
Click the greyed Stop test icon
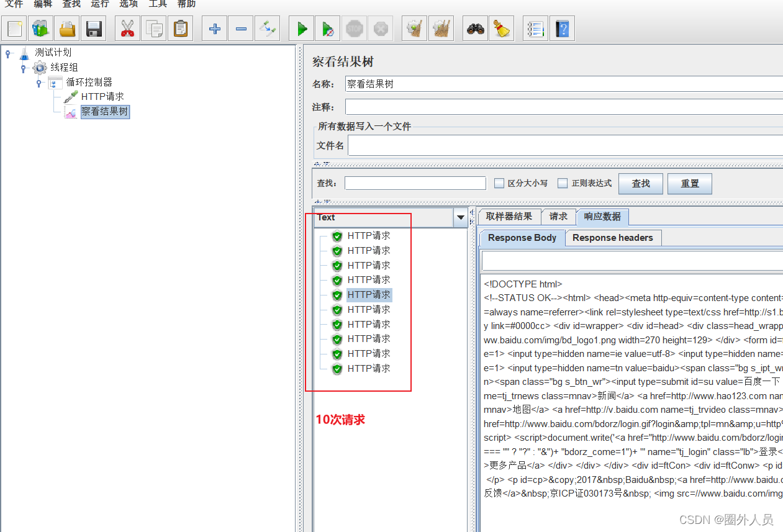(x=354, y=29)
